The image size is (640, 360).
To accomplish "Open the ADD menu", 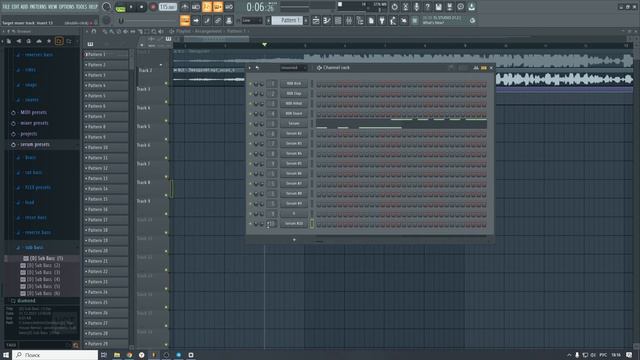I will pyautogui.click(x=24, y=7).
